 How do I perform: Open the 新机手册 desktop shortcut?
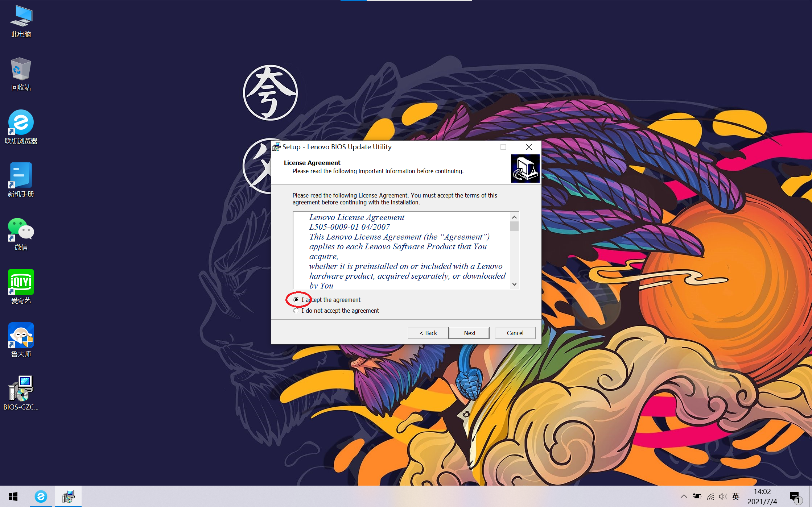point(21,180)
